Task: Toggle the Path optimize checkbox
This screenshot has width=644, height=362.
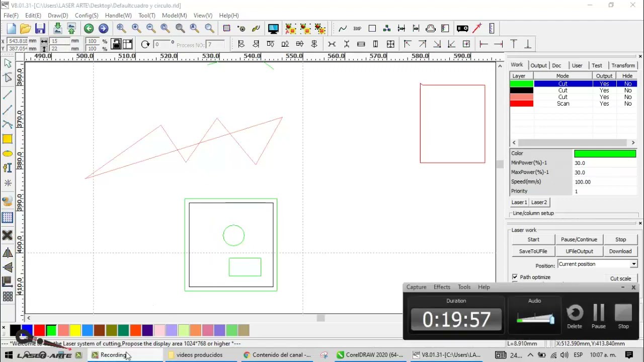Action: click(515, 277)
